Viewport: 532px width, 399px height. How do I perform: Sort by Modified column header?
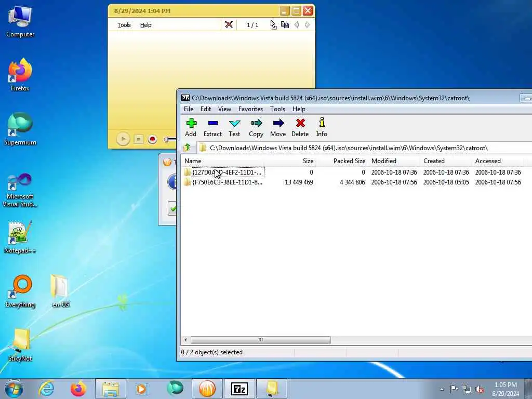tap(394, 161)
